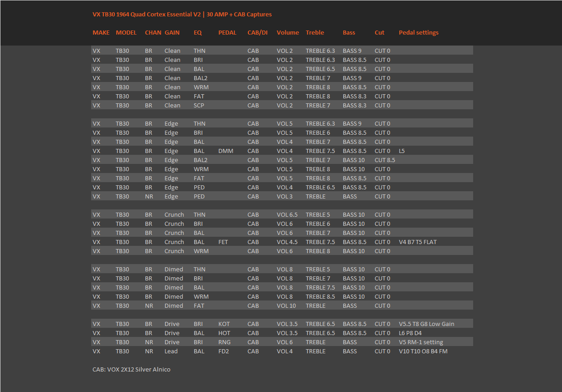Click the V5.5 T8 G8 Low Gain setting
562x392 pixels.
pyautogui.click(x=427, y=324)
